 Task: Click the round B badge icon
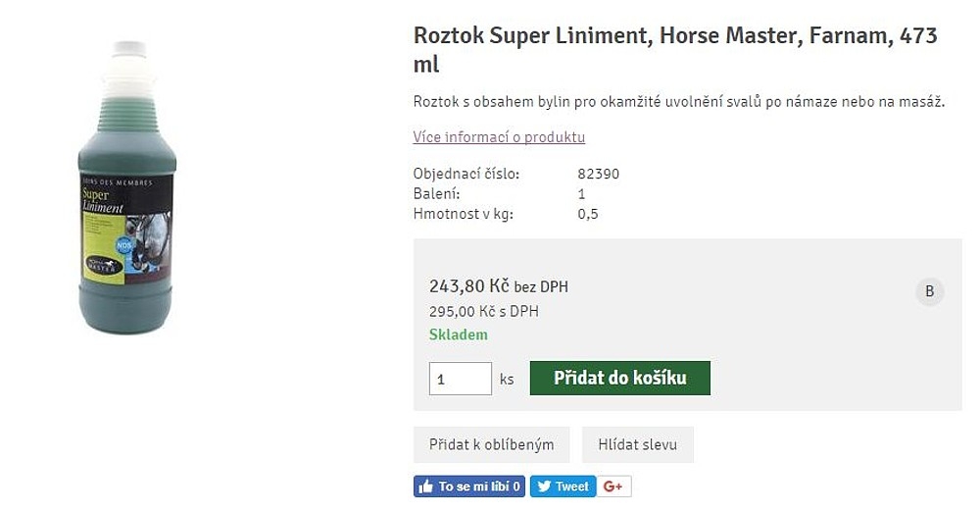pos(929,291)
